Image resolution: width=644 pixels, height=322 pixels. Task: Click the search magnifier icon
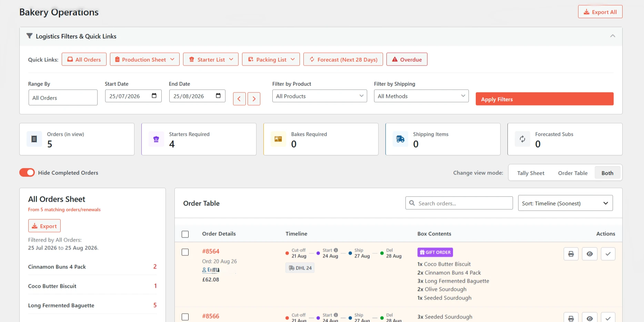click(412, 203)
